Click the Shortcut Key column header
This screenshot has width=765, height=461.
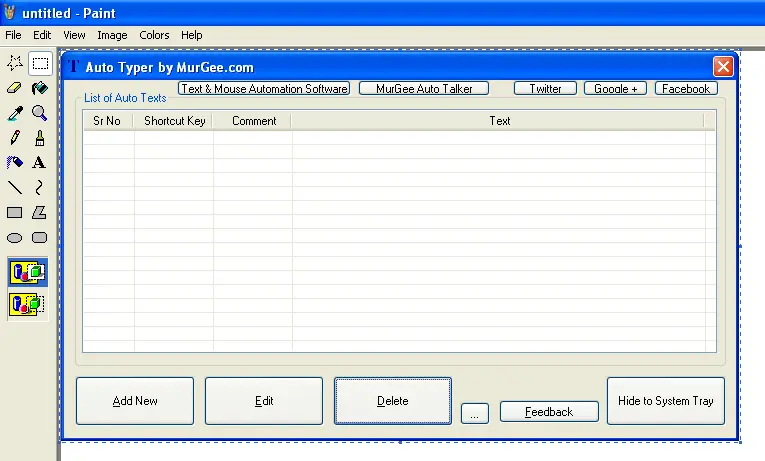click(174, 121)
